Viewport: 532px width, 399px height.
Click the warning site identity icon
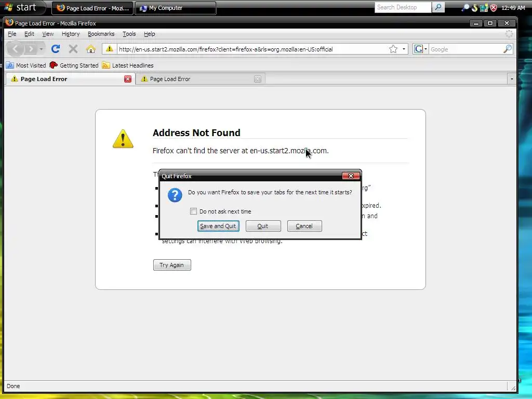(109, 49)
